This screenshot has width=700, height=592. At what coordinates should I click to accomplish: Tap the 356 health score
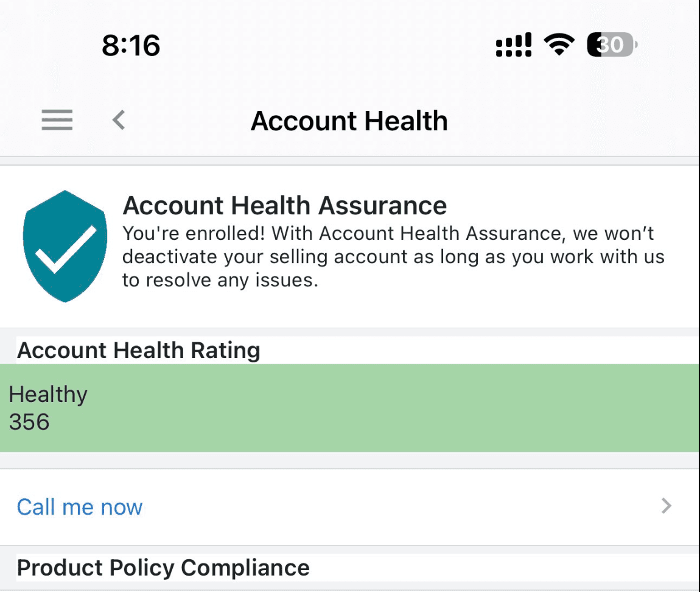[x=29, y=422]
